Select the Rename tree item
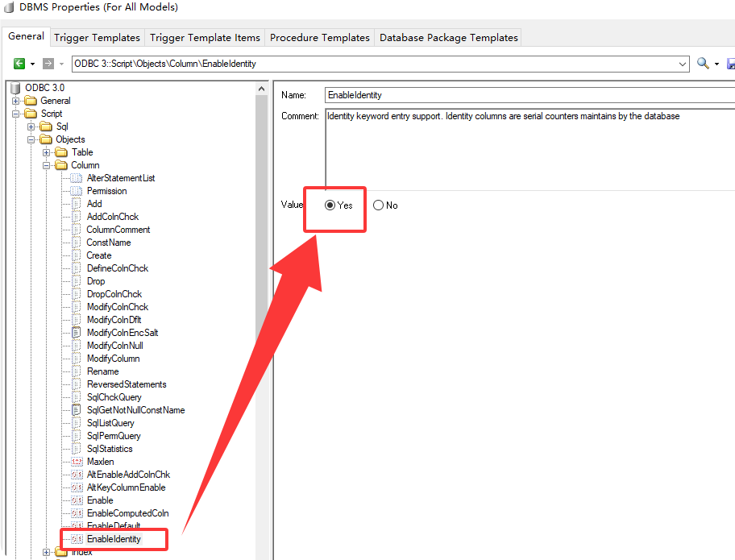 coord(103,371)
